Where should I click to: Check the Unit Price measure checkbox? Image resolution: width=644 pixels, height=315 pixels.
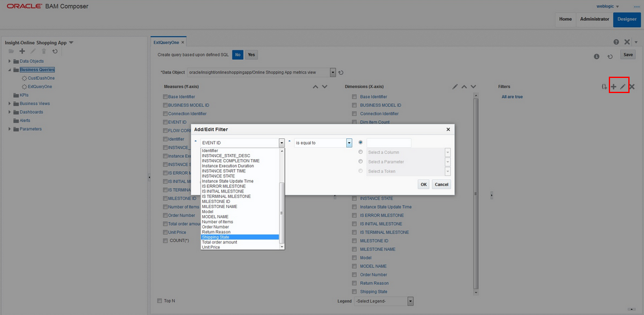click(x=165, y=233)
